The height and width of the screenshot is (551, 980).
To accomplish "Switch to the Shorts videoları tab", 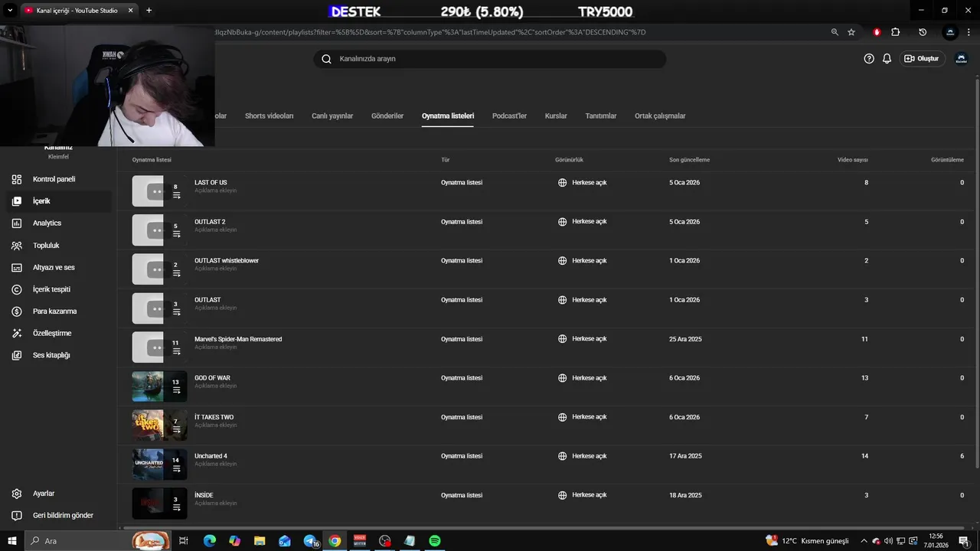I will [x=269, y=116].
